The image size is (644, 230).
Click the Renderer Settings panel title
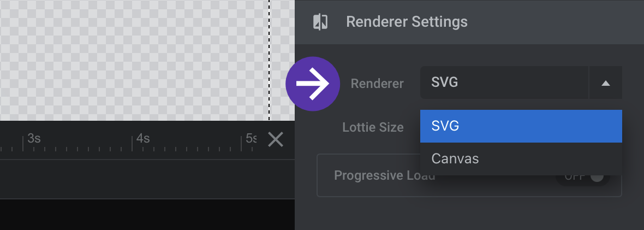pyautogui.click(x=407, y=22)
